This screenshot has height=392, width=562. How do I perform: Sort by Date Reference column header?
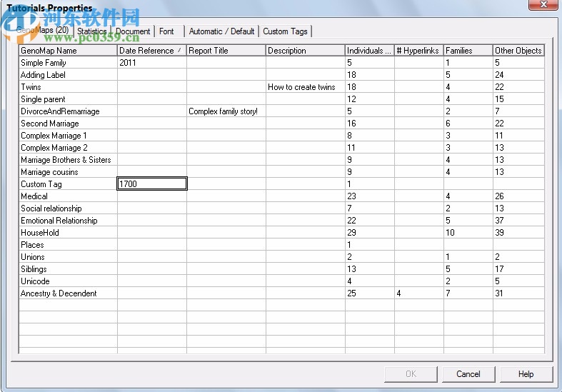tap(151, 51)
